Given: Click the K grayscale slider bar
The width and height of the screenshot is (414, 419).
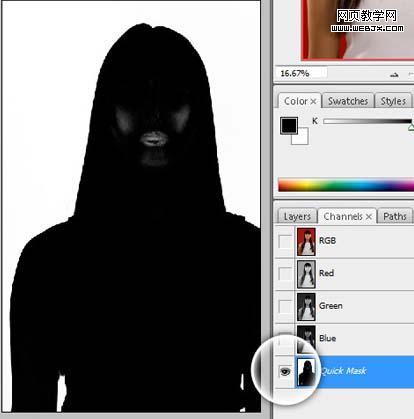Looking at the screenshot, I should click(x=367, y=121).
